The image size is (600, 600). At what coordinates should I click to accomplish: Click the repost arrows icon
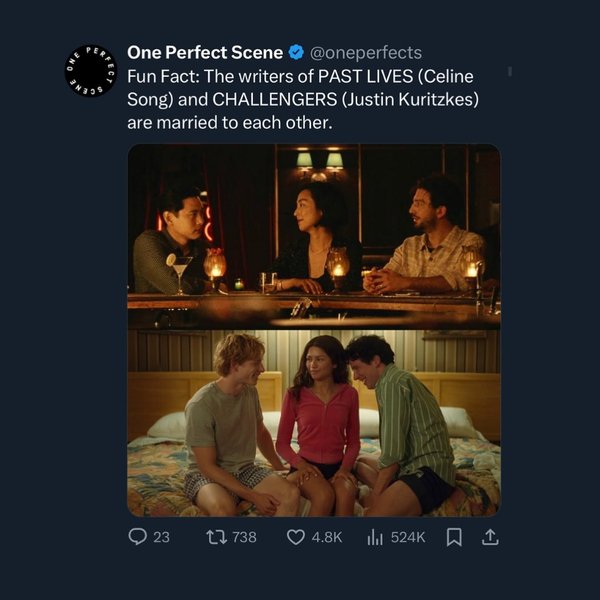coord(214,537)
